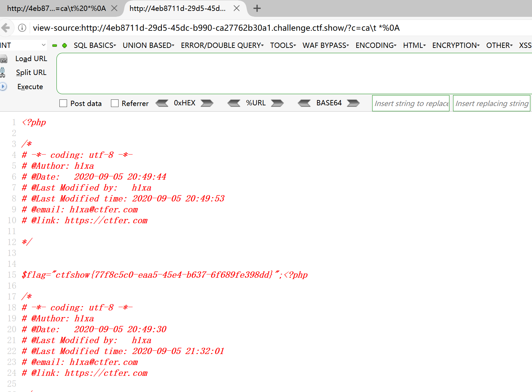Click the Execute button
This screenshot has width=532, height=392.
click(x=30, y=87)
